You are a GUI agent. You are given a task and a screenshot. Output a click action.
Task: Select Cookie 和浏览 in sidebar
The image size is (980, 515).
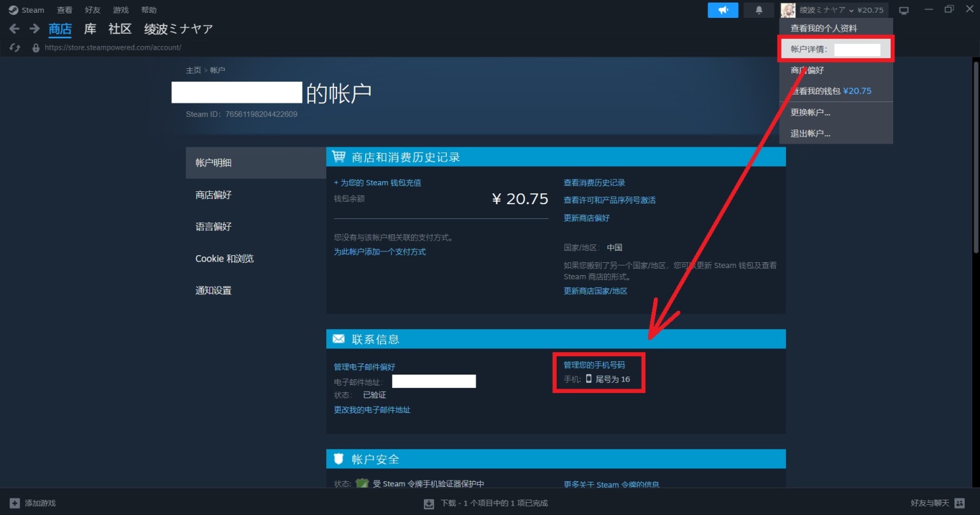(x=256, y=258)
